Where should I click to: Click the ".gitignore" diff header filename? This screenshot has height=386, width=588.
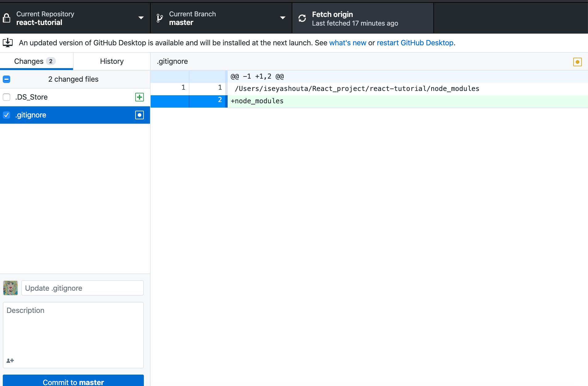tap(172, 61)
